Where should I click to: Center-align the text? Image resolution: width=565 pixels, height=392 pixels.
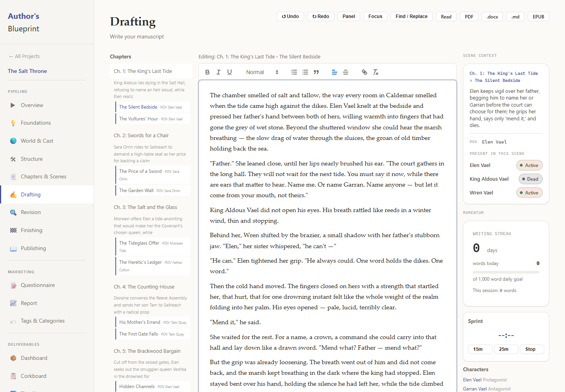(x=346, y=72)
